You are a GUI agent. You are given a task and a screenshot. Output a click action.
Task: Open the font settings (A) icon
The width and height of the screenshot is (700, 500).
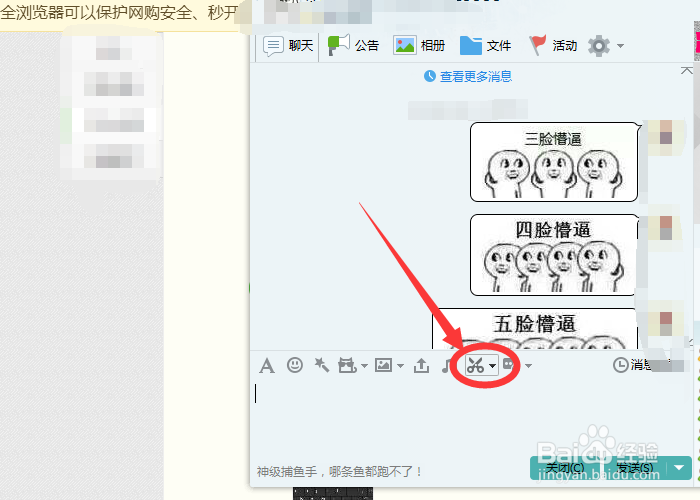[267, 366]
